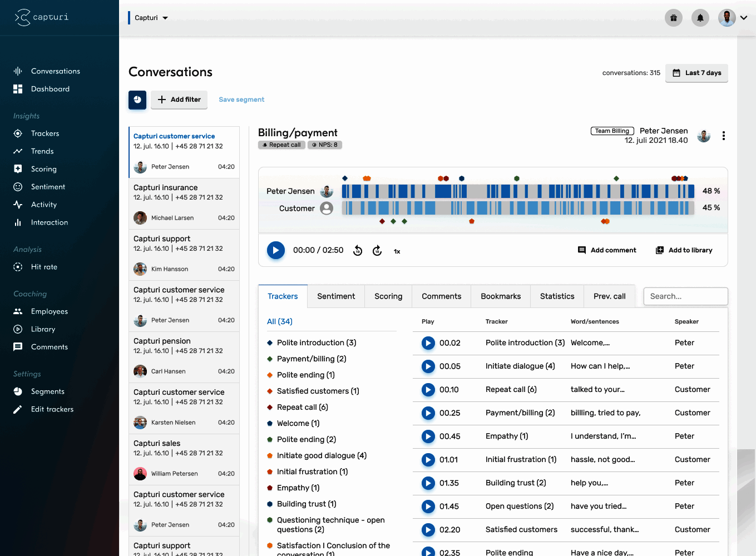Select the Edit trackers icon
The image size is (756, 556).
[18, 409]
